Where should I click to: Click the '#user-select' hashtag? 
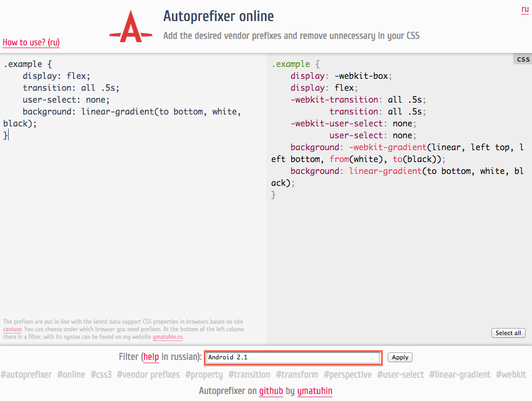[x=401, y=375]
